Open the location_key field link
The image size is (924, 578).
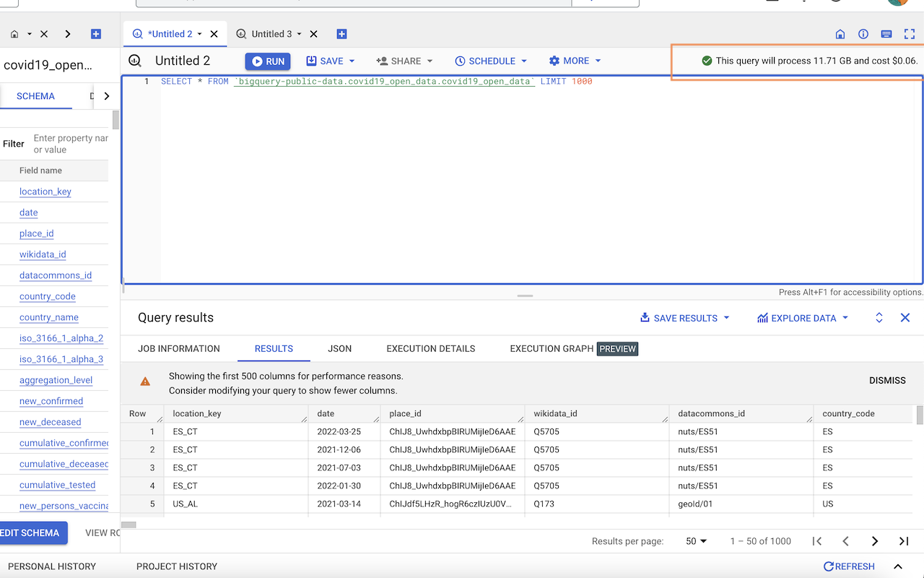click(45, 191)
